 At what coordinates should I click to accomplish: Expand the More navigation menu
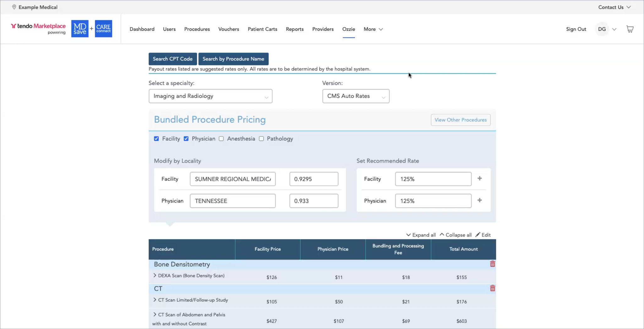coord(373,29)
